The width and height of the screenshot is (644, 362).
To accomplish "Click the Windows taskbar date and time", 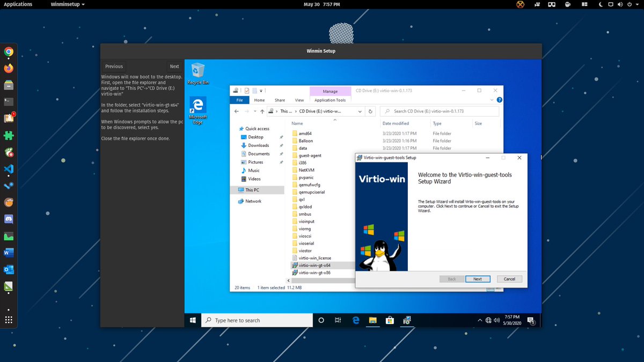I will tap(512, 320).
